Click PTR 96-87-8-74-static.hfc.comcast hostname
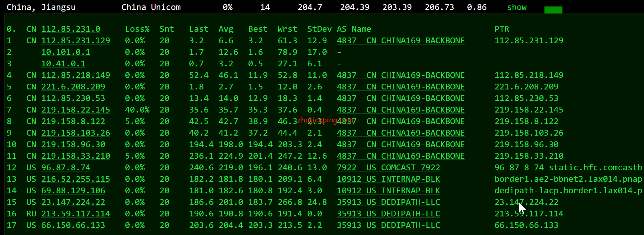The width and height of the screenshot is (644, 235). [568, 168]
